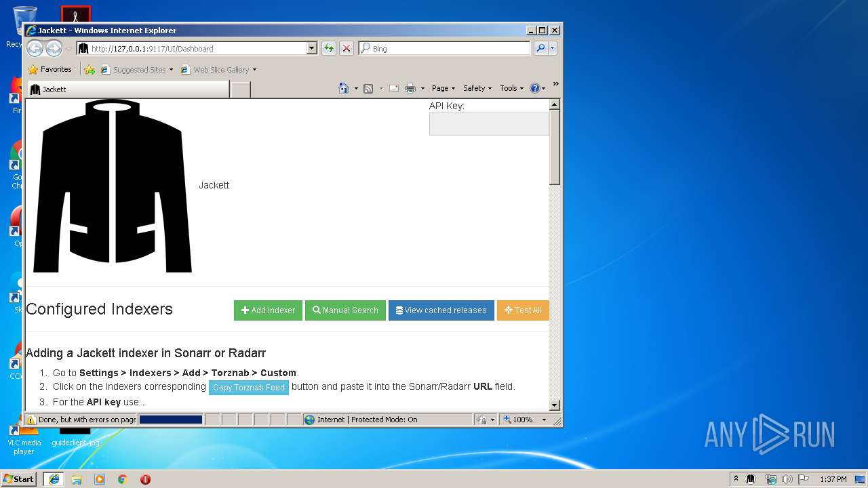Expand the search provider dropdown

tap(553, 48)
